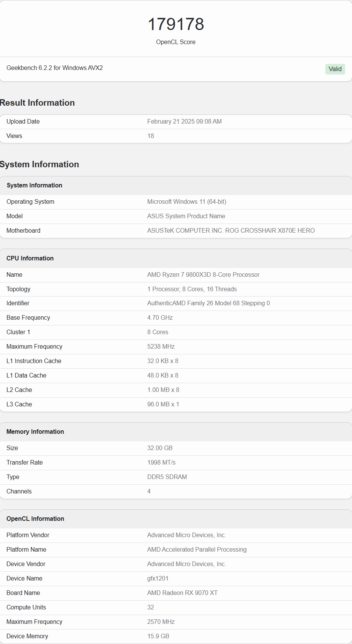
Task: Click the AuthenticAMD Family 26 identifier value
Action: coord(208,303)
